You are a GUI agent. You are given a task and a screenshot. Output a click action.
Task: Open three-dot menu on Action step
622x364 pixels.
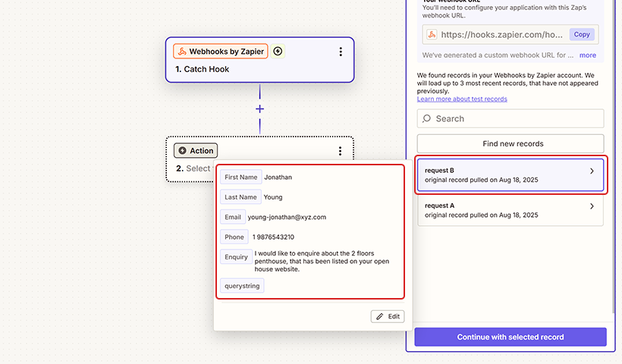[341, 151]
